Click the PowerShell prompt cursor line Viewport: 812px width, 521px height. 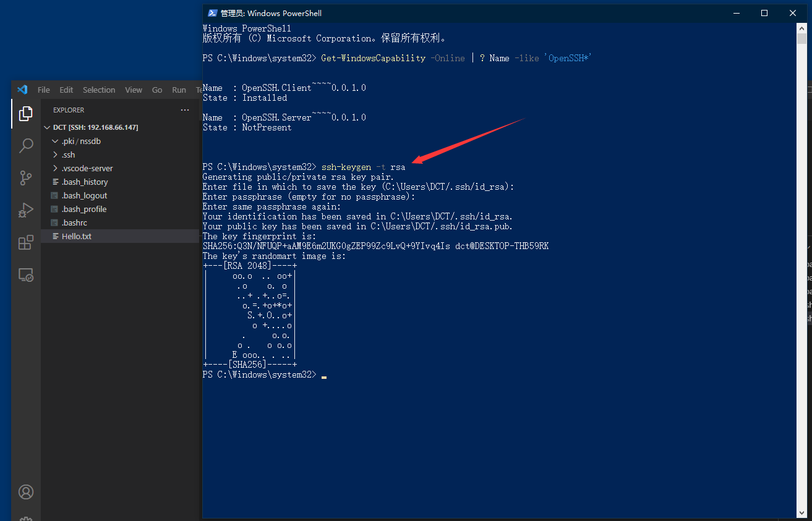tap(265, 375)
